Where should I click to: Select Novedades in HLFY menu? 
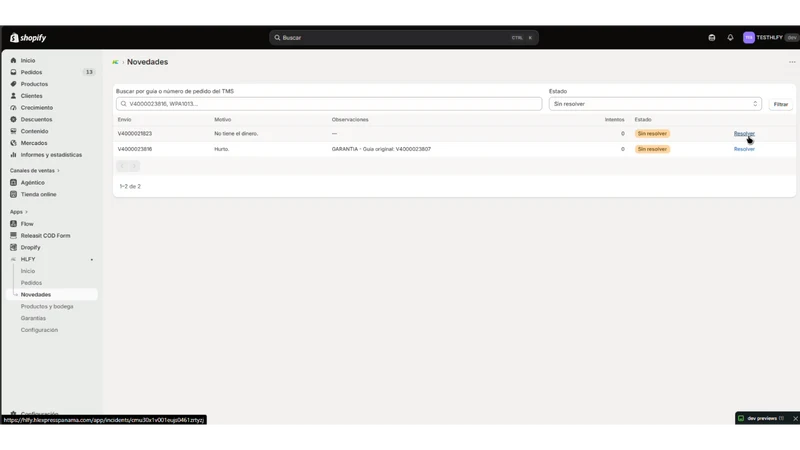click(52, 294)
